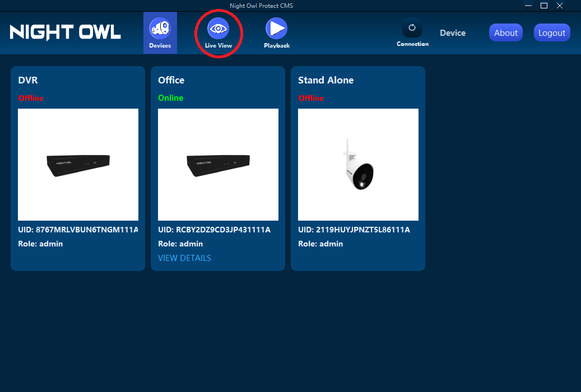
Task: Switch to Live View
Action: pyautogui.click(x=219, y=34)
